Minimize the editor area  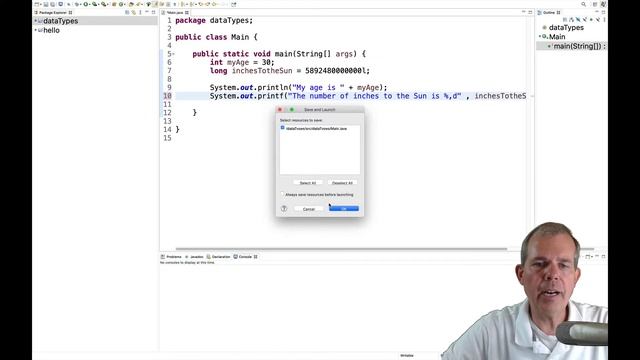(x=524, y=12)
